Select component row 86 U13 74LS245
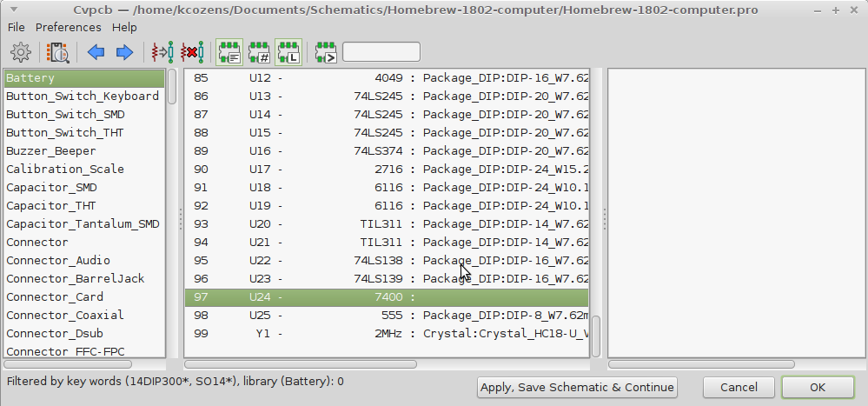The width and height of the screenshot is (868, 406). pos(387,97)
